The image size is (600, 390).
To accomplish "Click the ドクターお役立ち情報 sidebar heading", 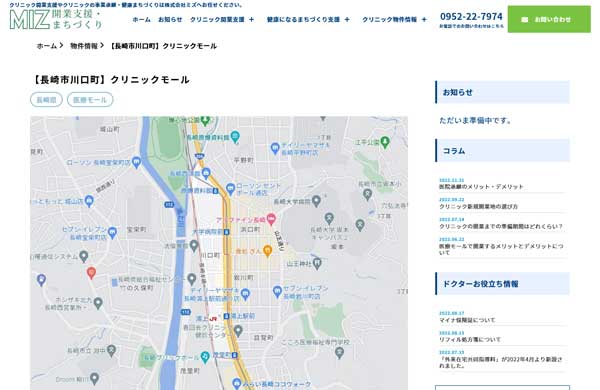I will (x=502, y=284).
